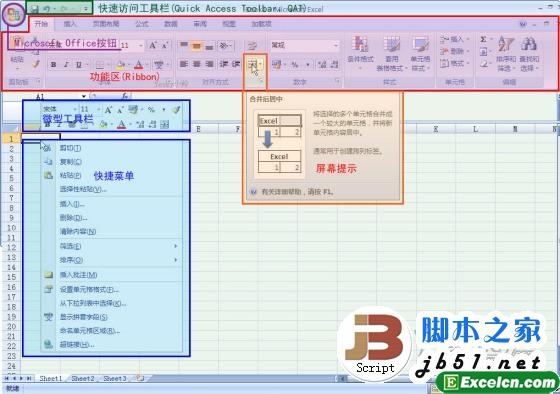This screenshot has width=560, height=394.
Task: Open Format dropdown in Cells group
Action: (x=454, y=64)
